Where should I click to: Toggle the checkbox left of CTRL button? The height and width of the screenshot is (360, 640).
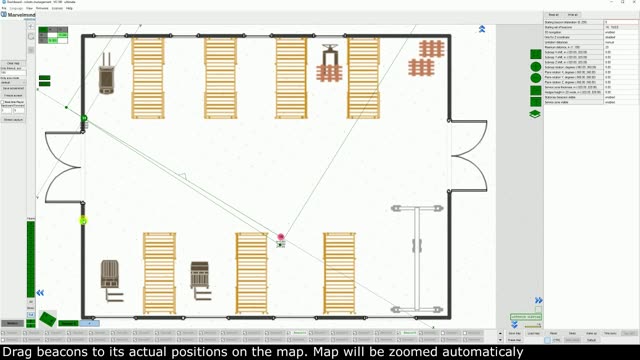[x=547, y=340]
